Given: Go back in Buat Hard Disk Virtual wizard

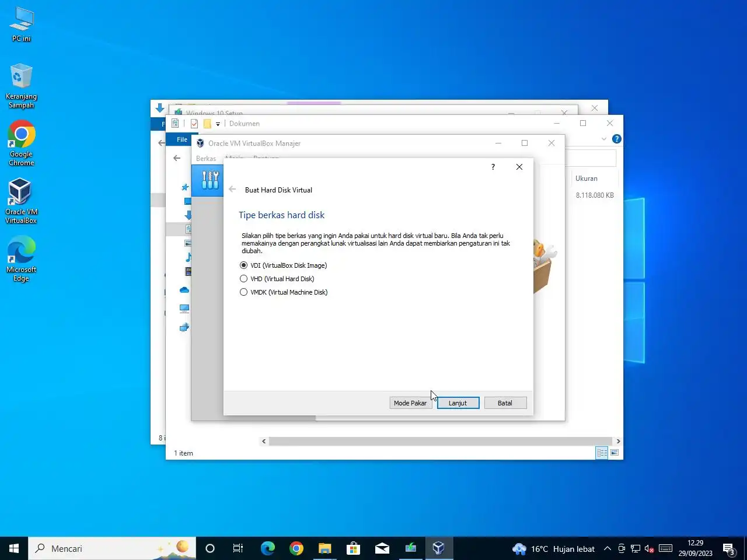Looking at the screenshot, I should 233,190.
